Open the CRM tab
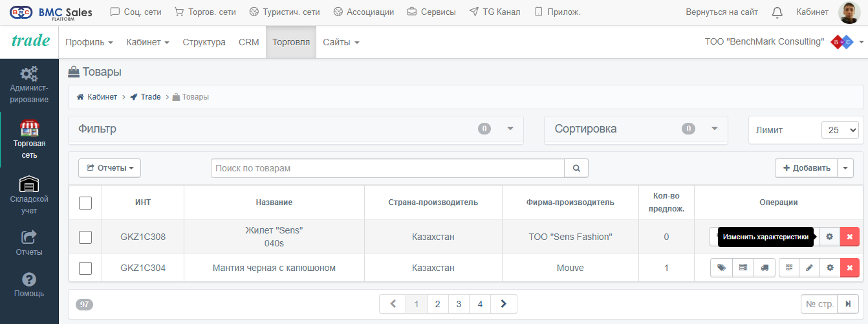Image resolution: width=868 pixels, height=324 pixels. pos(249,42)
